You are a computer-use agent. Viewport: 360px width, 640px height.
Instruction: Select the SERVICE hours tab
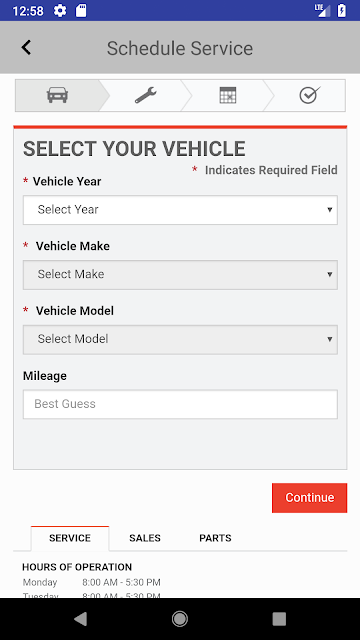coord(70,538)
